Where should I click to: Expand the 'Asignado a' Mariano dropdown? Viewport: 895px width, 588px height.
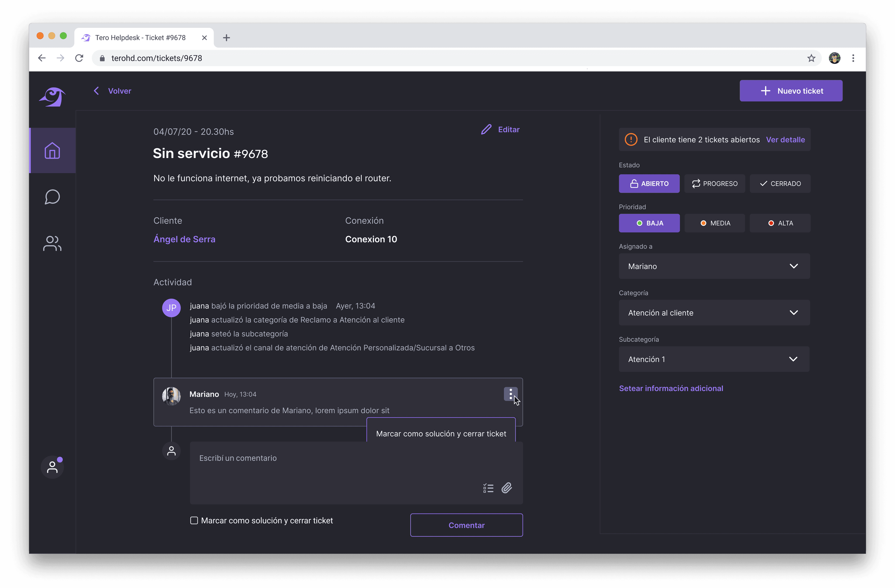coord(714,266)
